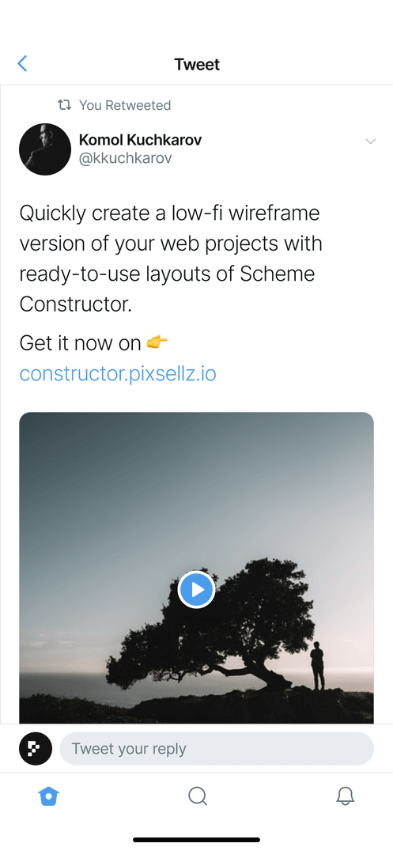Image resolution: width=393 pixels, height=852 pixels.
Task: Tap the retweet icon above the tweet
Action: click(65, 105)
